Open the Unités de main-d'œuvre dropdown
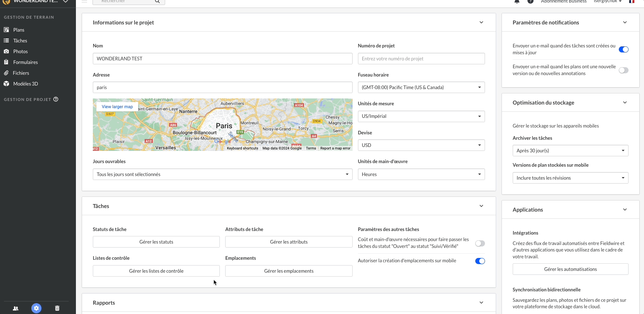Viewport: 644px width, 314px height. [x=421, y=174]
